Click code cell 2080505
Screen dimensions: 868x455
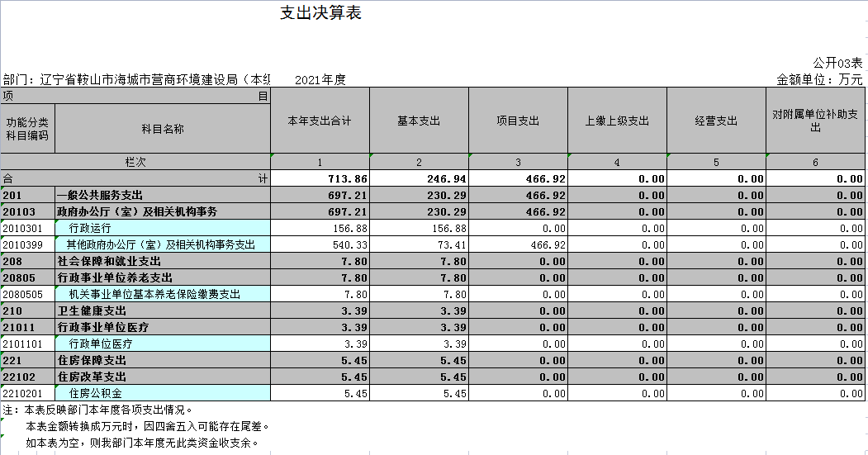(x=28, y=295)
